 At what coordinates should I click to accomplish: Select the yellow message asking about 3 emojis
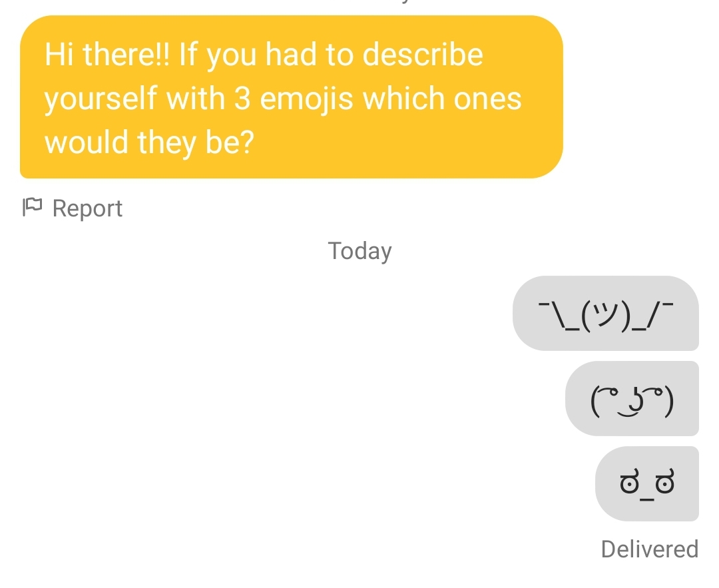pos(292,97)
